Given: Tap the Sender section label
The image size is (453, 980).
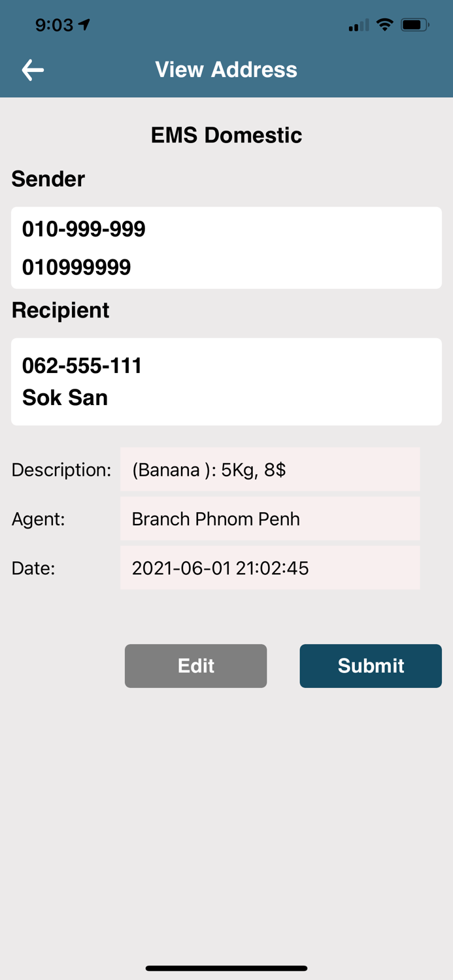Looking at the screenshot, I should 48,179.
